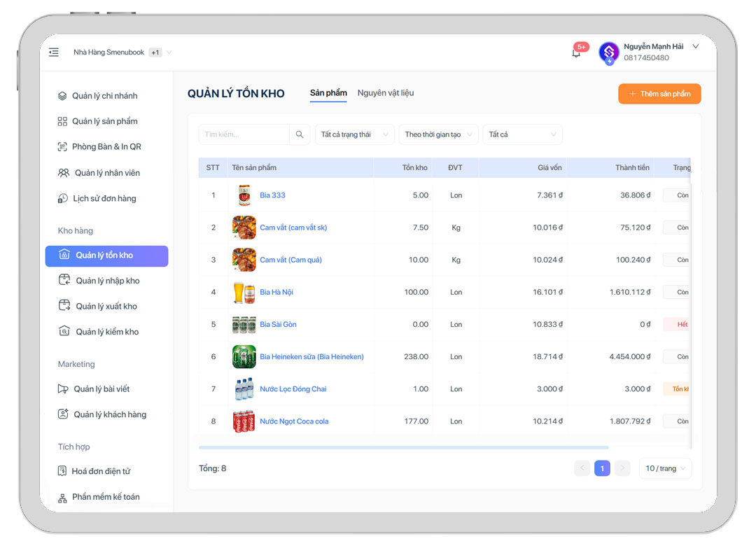Click the Quản lý khách hàng contact icon
The image size is (756, 546).
[x=63, y=414]
